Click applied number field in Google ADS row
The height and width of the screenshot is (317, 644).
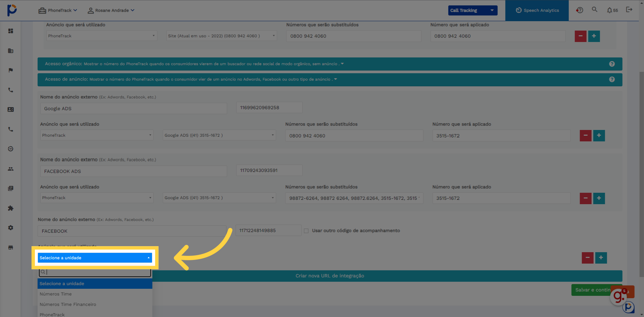click(501, 136)
